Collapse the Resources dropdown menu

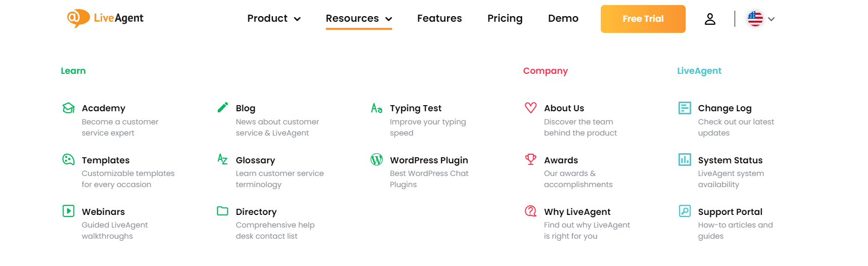point(359,19)
